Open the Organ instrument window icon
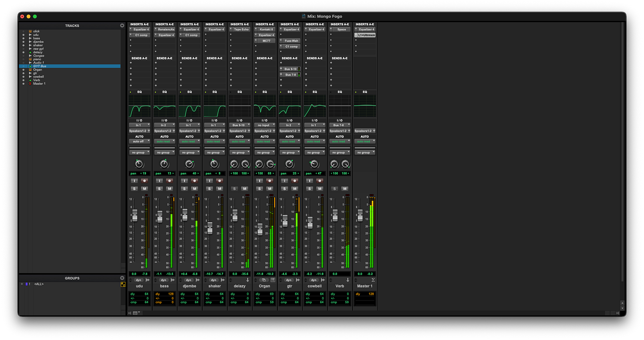This screenshot has width=644, height=340. 264,280
